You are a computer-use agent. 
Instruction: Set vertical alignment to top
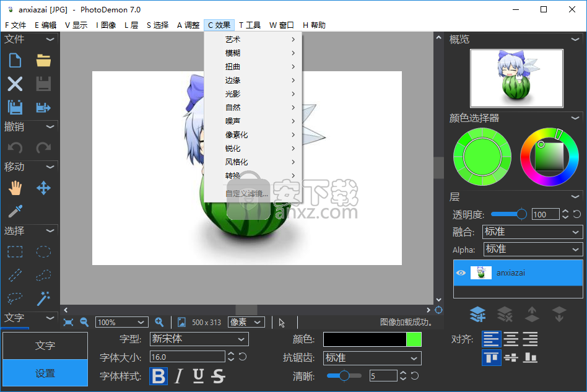[491, 358]
